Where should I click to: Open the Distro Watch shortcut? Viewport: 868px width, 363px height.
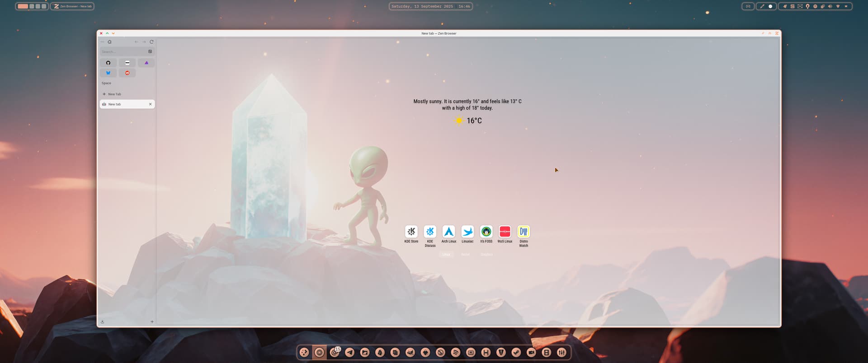click(x=524, y=232)
